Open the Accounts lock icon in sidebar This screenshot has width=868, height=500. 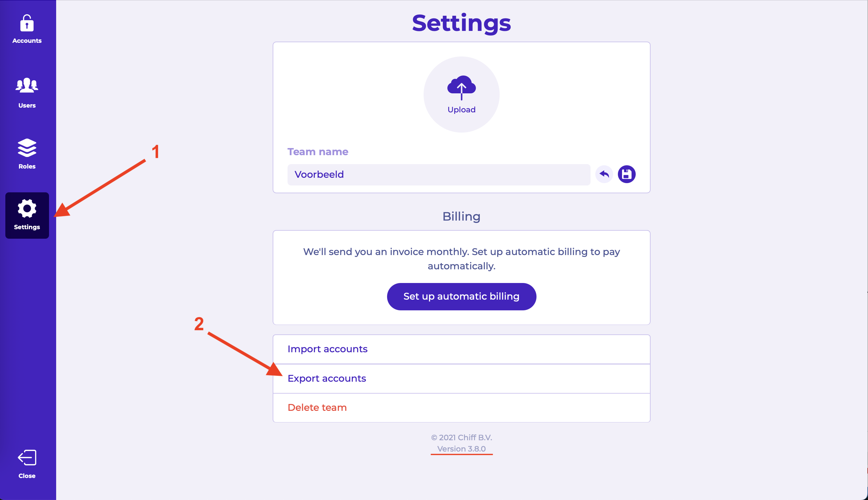(x=27, y=23)
